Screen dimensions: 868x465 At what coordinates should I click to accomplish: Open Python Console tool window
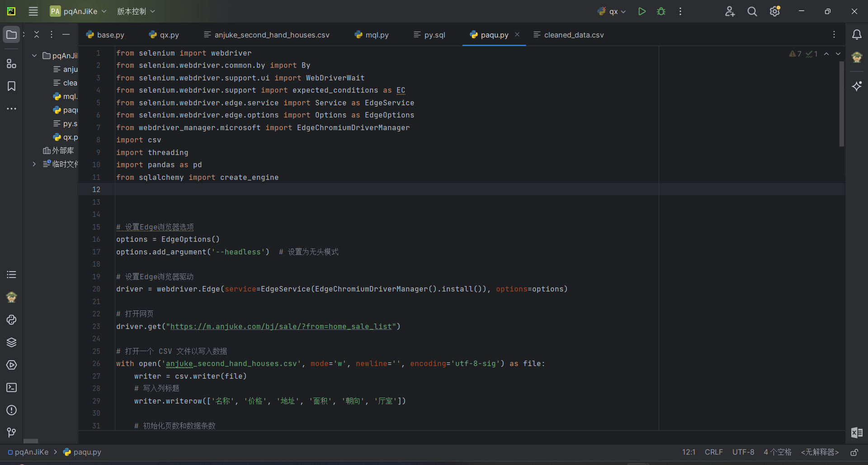(x=11, y=319)
